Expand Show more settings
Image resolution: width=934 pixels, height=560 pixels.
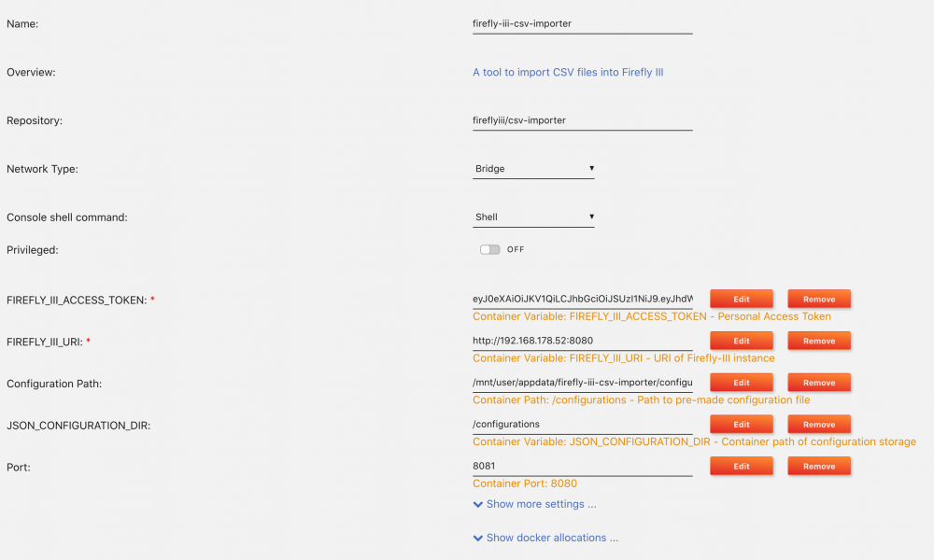point(541,504)
